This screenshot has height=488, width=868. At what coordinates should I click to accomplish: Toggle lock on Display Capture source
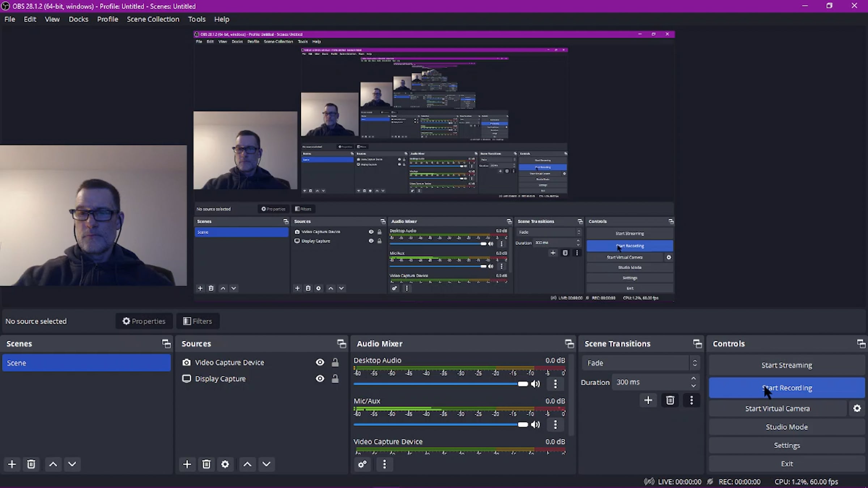pyautogui.click(x=335, y=379)
